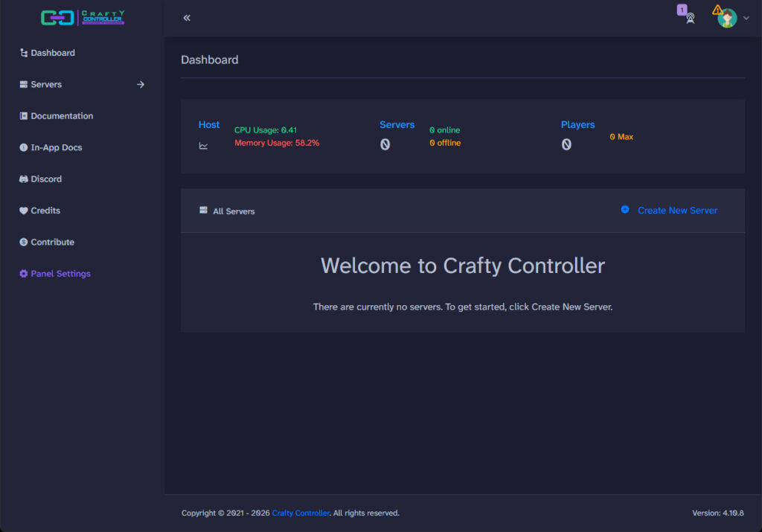The image size is (762, 532).
Task: Open the Servers sidebar menu
Action: coord(46,85)
